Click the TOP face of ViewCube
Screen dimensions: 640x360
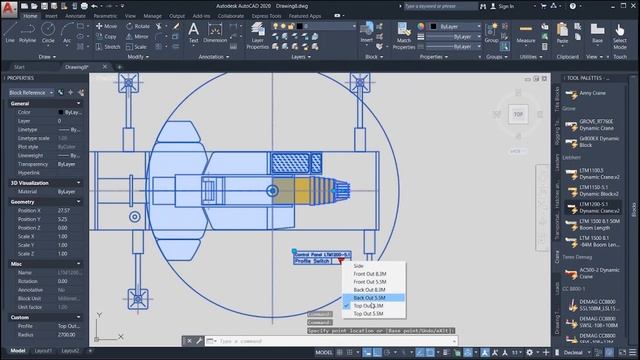(x=518, y=115)
